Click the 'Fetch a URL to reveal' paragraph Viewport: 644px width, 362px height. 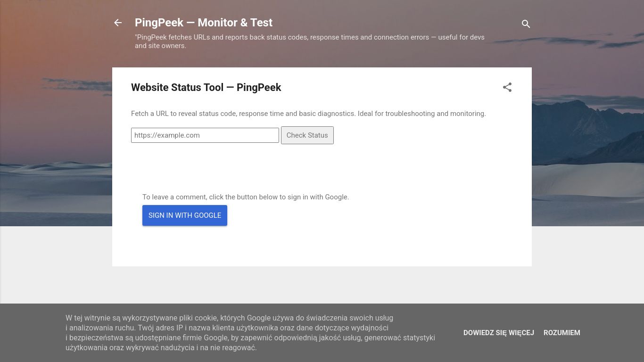[308, 114]
